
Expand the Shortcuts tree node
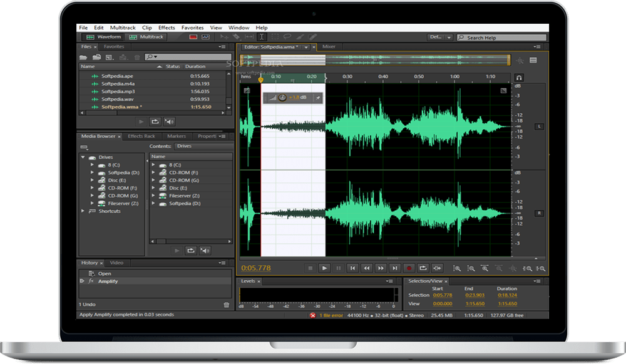pyautogui.click(x=83, y=211)
